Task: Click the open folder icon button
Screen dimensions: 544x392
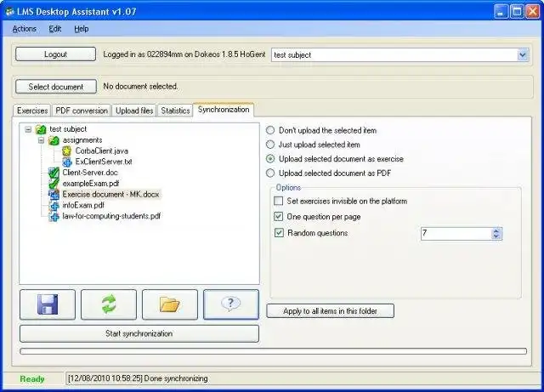Action: [170, 304]
